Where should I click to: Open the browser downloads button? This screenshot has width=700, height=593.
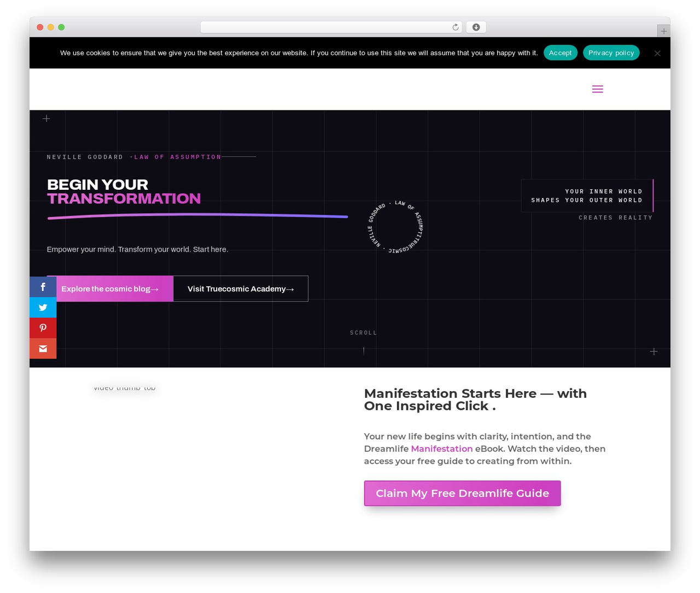click(x=476, y=27)
